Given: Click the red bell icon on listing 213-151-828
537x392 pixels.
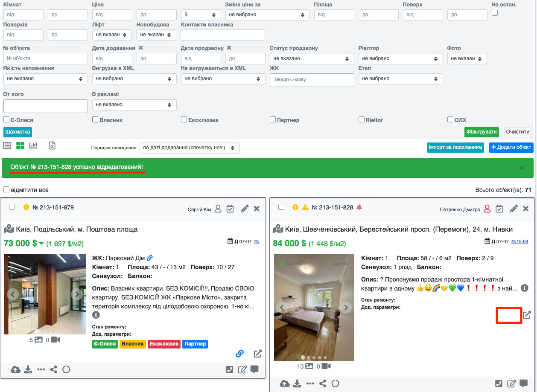Looking at the screenshot, I should click(x=359, y=207).
